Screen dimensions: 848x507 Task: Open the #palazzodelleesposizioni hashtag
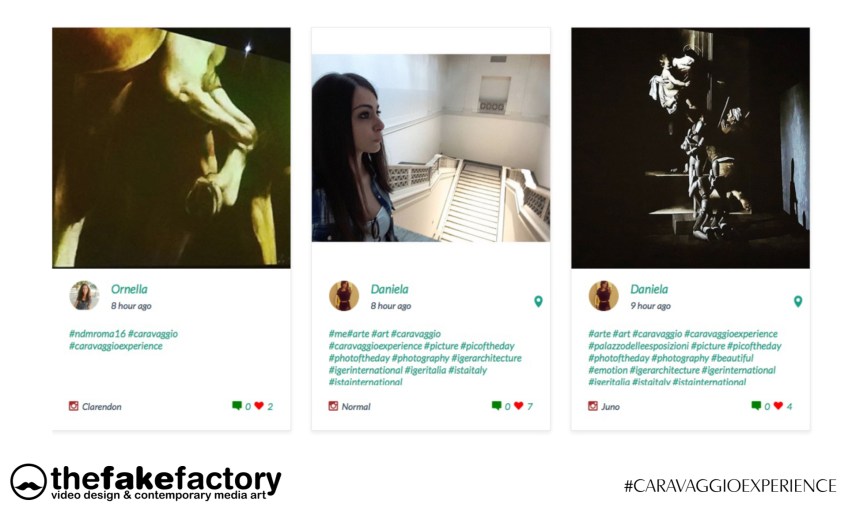tap(638, 346)
